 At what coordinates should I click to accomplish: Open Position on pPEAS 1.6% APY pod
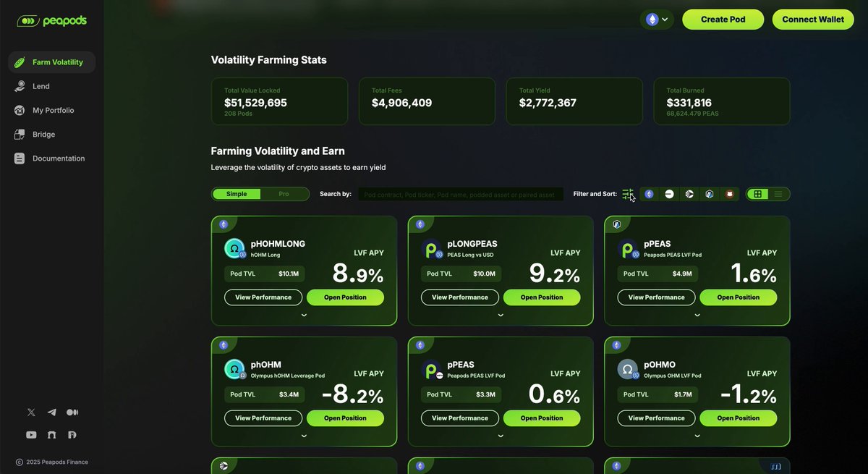click(739, 297)
